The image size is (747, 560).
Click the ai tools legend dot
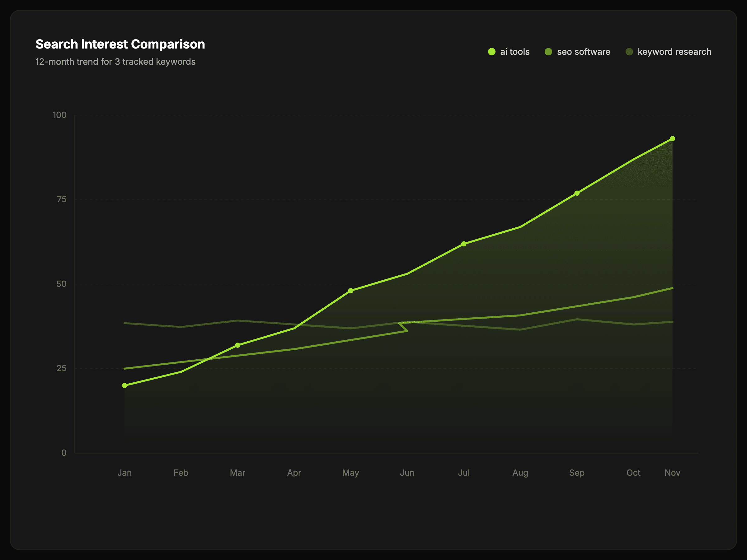pyautogui.click(x=492, y=52)
